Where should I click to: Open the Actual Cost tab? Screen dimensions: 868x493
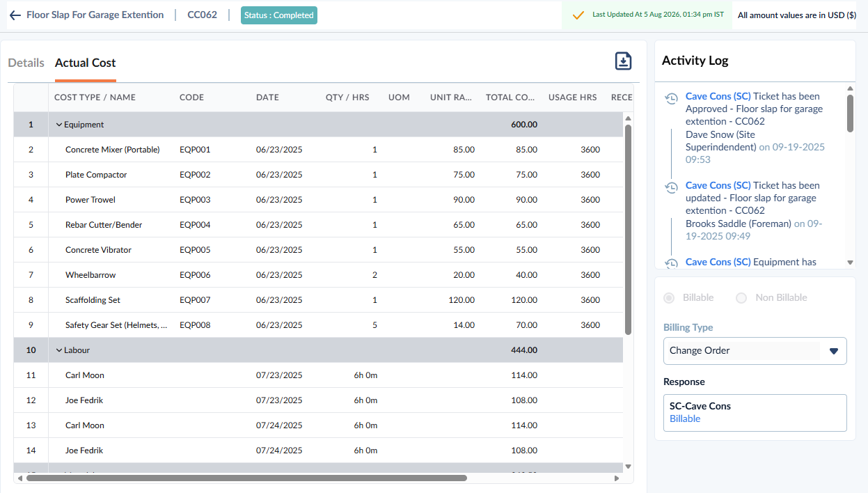point(86,63)
